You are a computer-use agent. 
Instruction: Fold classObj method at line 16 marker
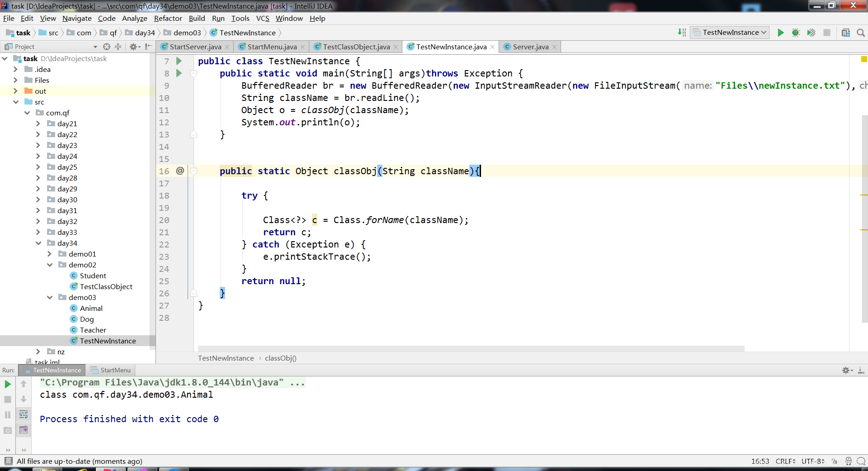coord(194,171)
